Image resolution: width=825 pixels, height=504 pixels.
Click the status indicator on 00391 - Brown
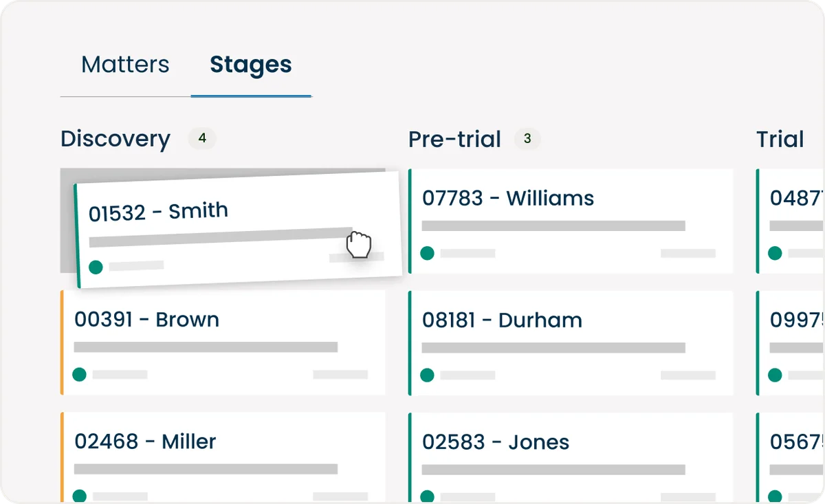pyautogui.click(x=79, y=375)
